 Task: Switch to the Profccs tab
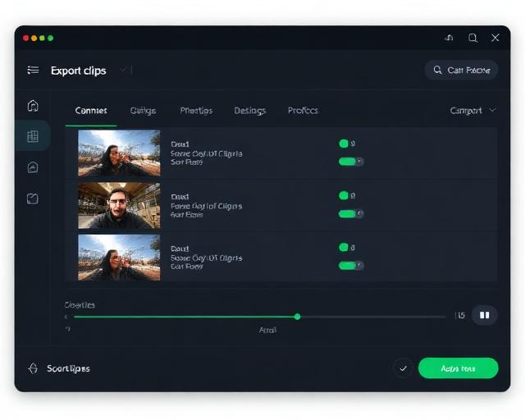click(x=303, y=111)
